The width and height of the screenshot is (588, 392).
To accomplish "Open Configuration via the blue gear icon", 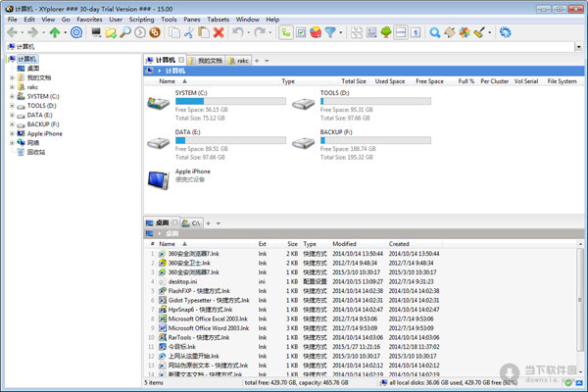I will point(505,32).
